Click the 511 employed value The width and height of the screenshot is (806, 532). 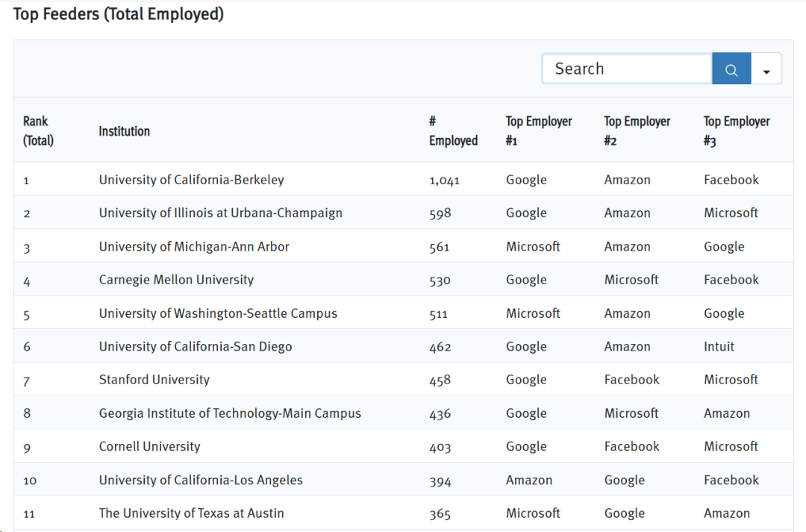[x=438, y=314]
